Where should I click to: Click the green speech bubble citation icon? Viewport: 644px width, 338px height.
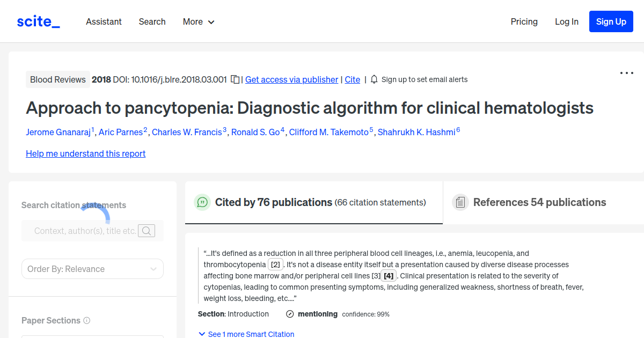202,202
